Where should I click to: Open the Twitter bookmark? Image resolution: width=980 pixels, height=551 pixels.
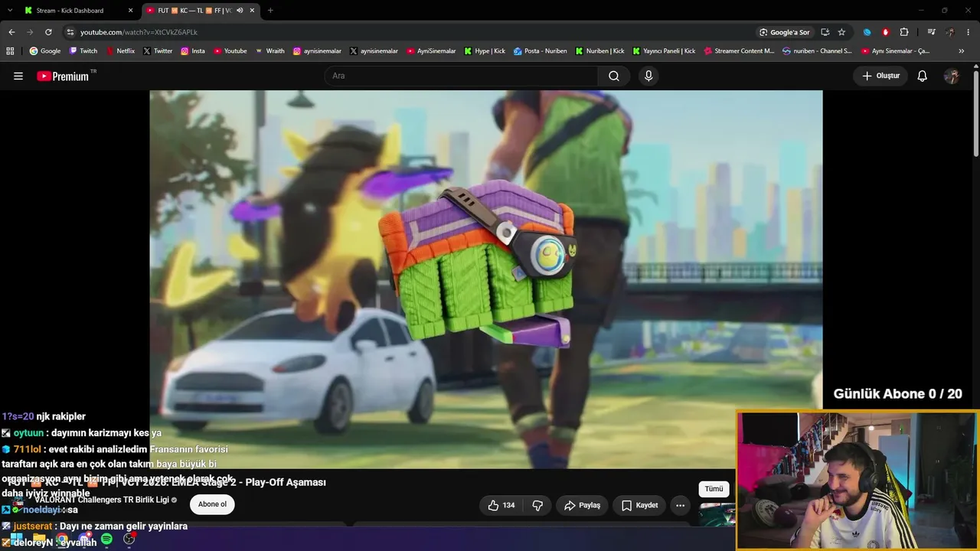pos(158,51)
